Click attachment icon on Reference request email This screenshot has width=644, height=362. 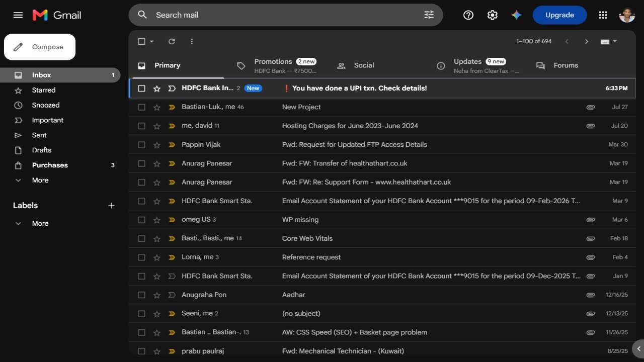(x=591, y=257)
